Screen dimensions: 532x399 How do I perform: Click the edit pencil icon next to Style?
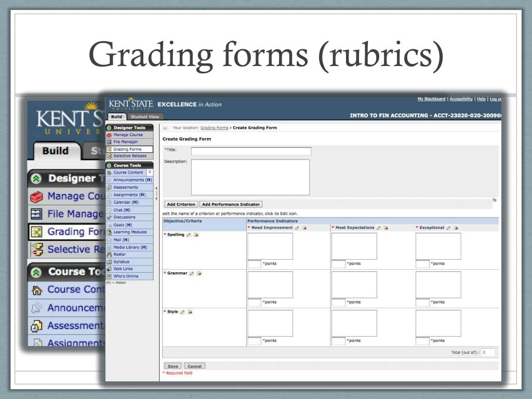coord(182,312)
